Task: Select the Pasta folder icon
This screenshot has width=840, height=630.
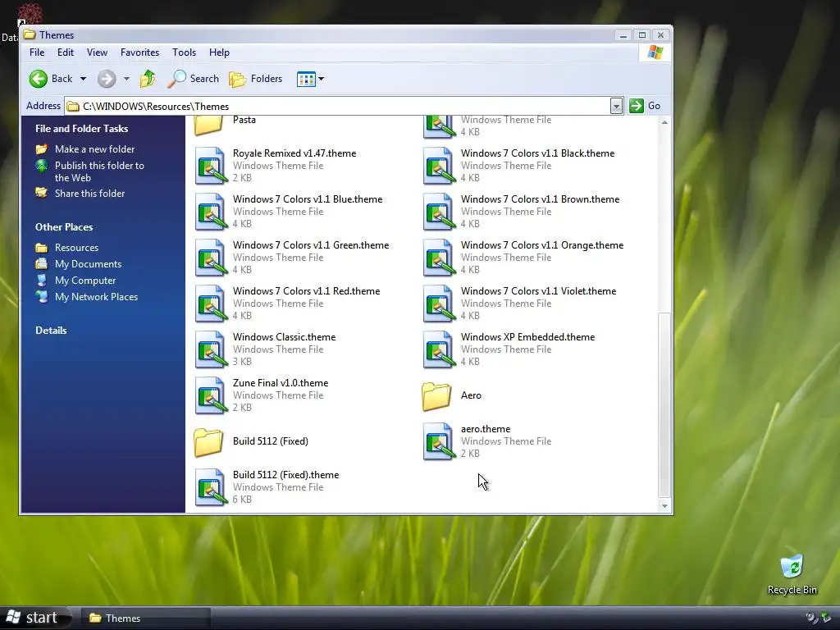Action: click(x=208, y=125)
